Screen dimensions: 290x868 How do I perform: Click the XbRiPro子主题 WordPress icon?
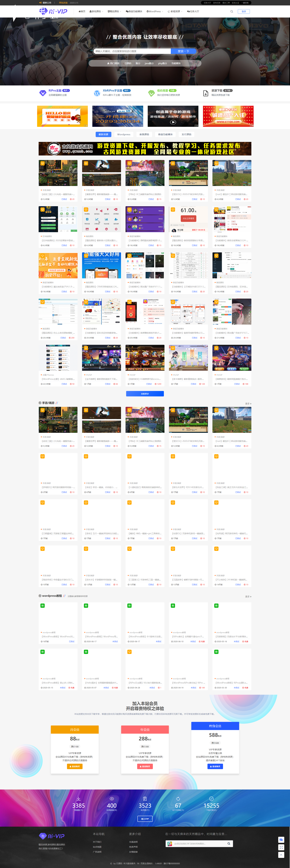97,93
